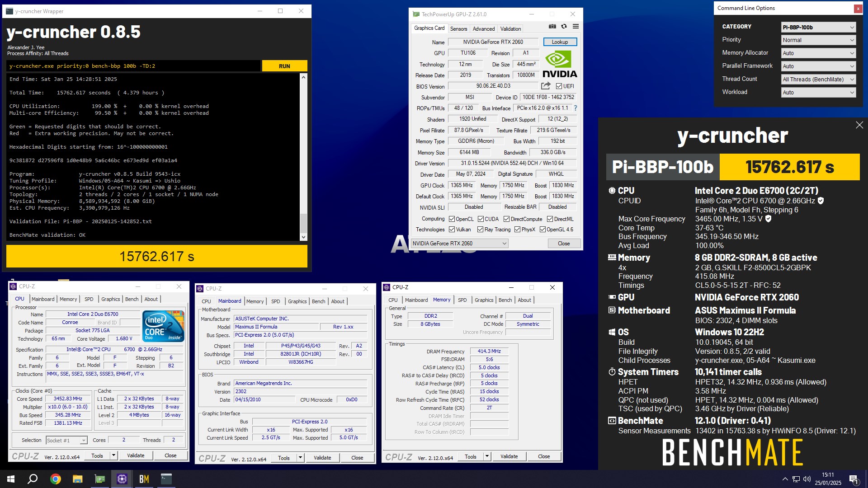The width and height of the screenshot is (868, 488).
Task: Click y-cruncher output scroll-up arrow
Action: pyautogui.click(x=303, y=77)
